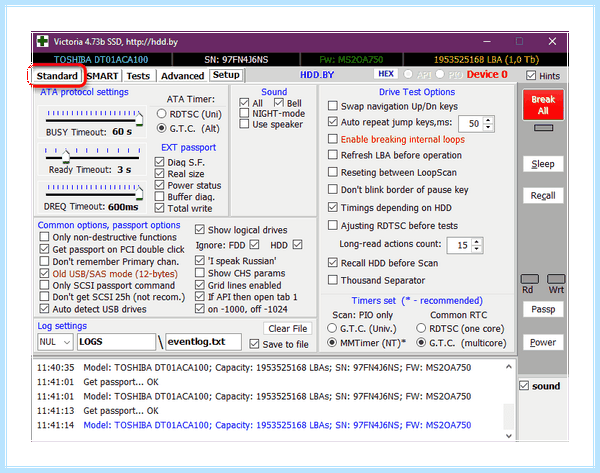Enable Refresh LBA before operation
The image size is (600, 473).
(x=333, y=155)
